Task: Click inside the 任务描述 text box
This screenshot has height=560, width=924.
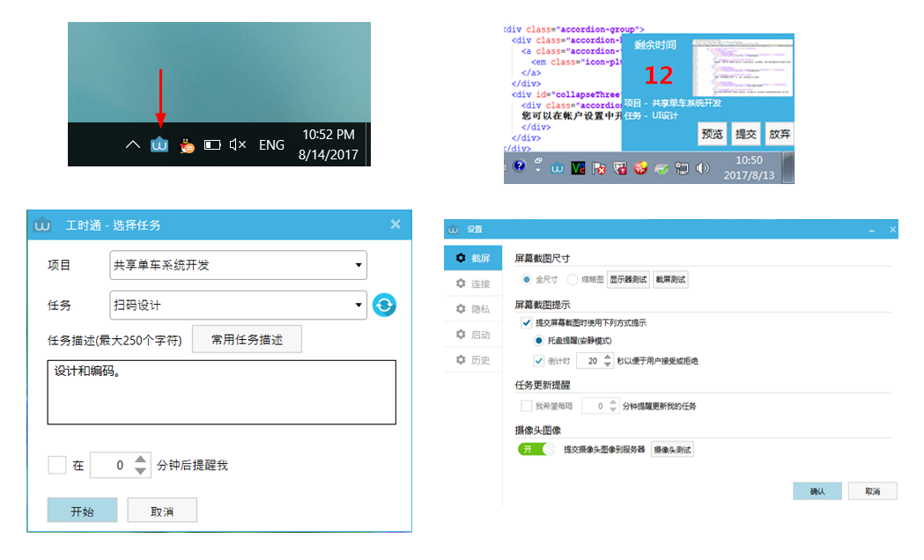Action: pyautogui.click(x=221, y=392)
